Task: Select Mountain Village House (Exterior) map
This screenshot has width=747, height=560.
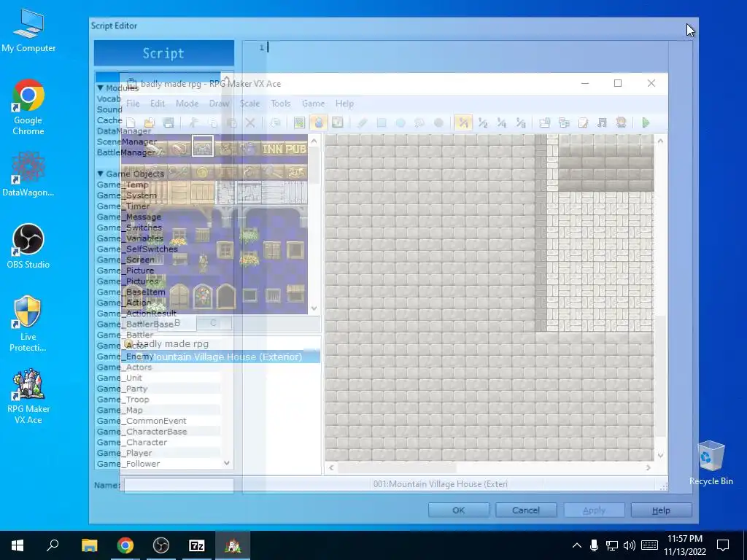Action: pyautogui.click(x=225, y=357)
